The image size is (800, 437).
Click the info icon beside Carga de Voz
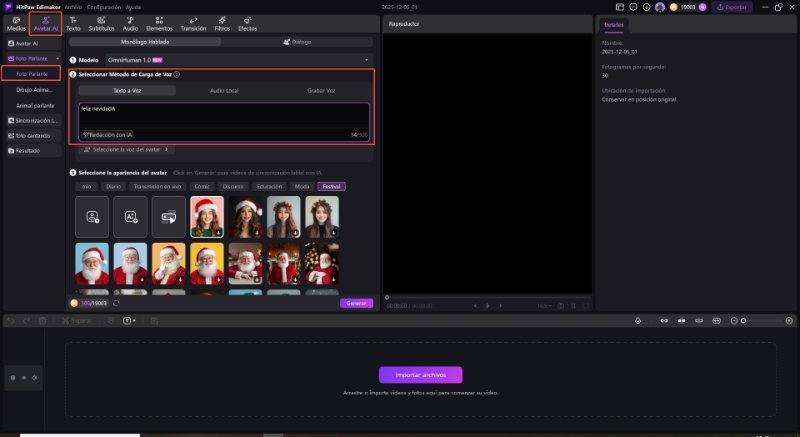(x=177, y=74)
